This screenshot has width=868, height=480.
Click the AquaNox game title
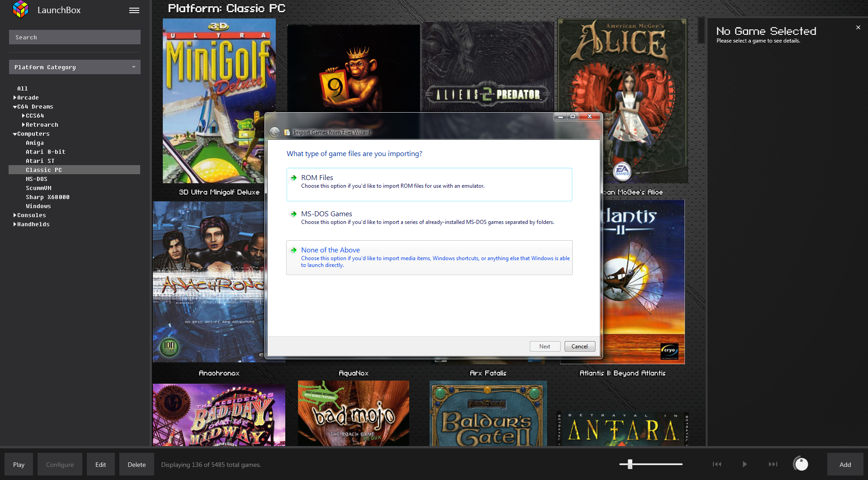(354, 373)
